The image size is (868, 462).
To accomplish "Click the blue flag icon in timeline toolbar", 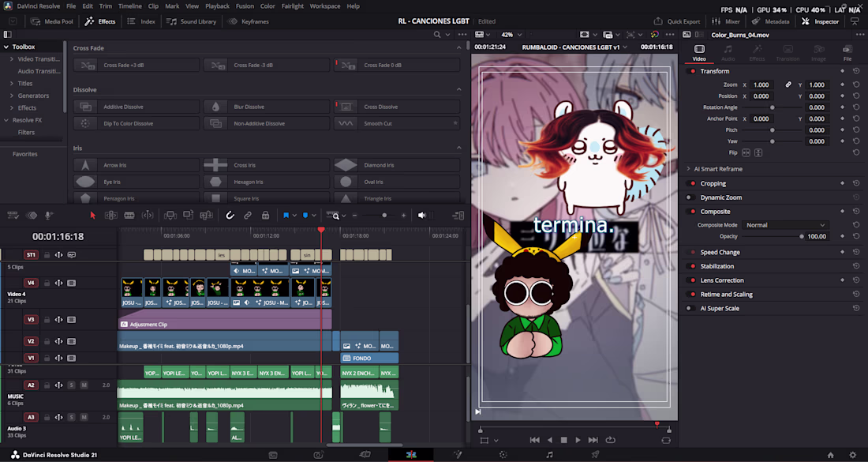I will tap(286, 216).
